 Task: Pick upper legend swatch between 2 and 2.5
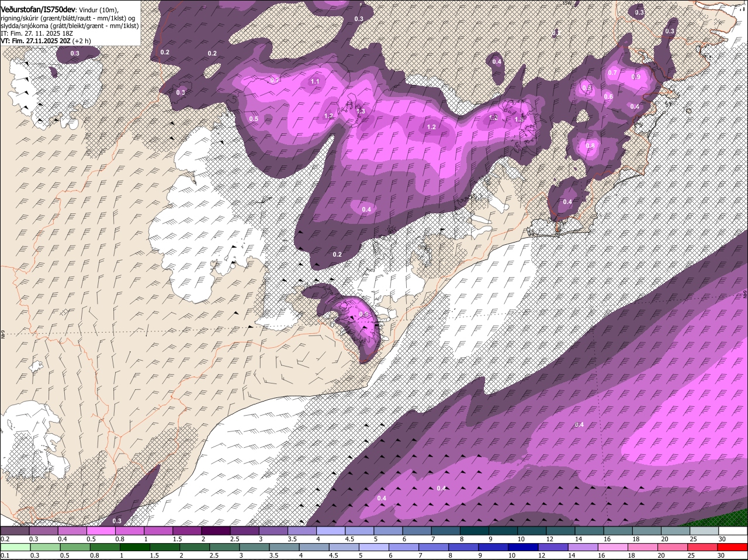click(216, 531)
